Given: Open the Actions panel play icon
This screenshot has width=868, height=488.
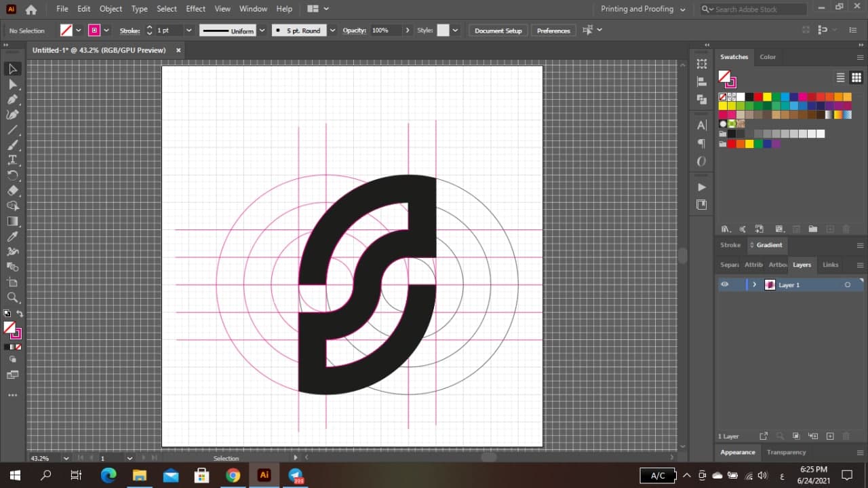Looking at the screenshot, I should coord(702,187).
